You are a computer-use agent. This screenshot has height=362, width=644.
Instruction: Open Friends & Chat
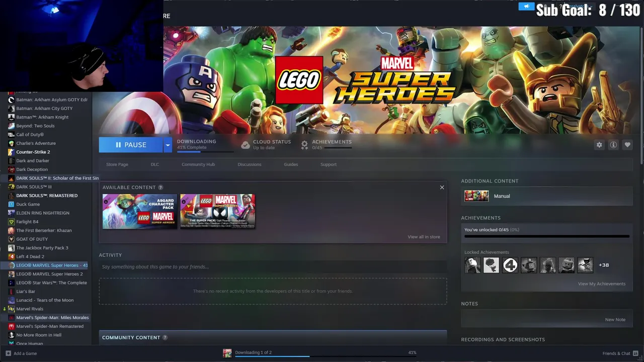(616, 353)
